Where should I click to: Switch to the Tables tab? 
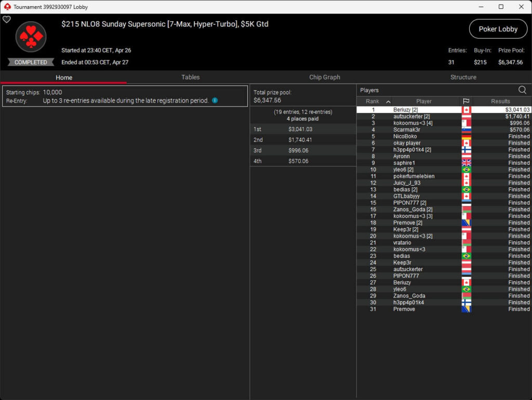pos(190,77)
